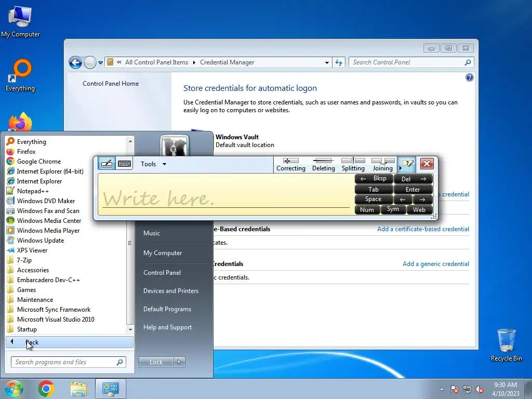Tap the Enter key on input panel
The height and width of the screenshot is (399, 532).
(x=413, y=189)
